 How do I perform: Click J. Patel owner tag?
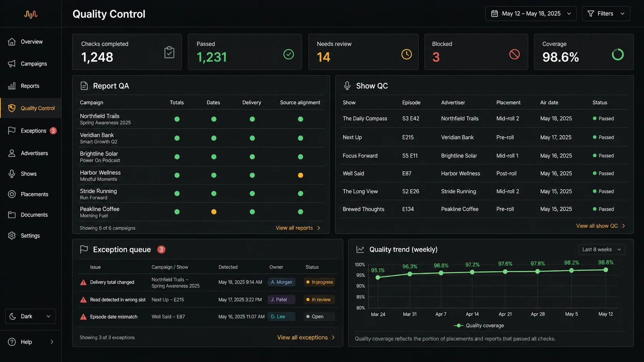coord(282,300)
